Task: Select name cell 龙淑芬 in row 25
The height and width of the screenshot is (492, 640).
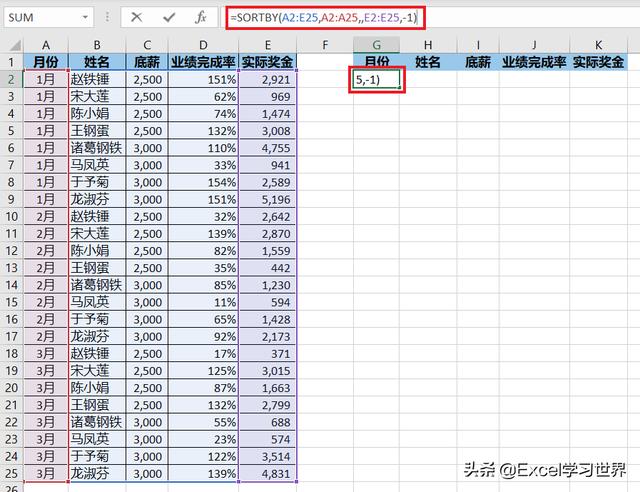Action: [97, 474]
